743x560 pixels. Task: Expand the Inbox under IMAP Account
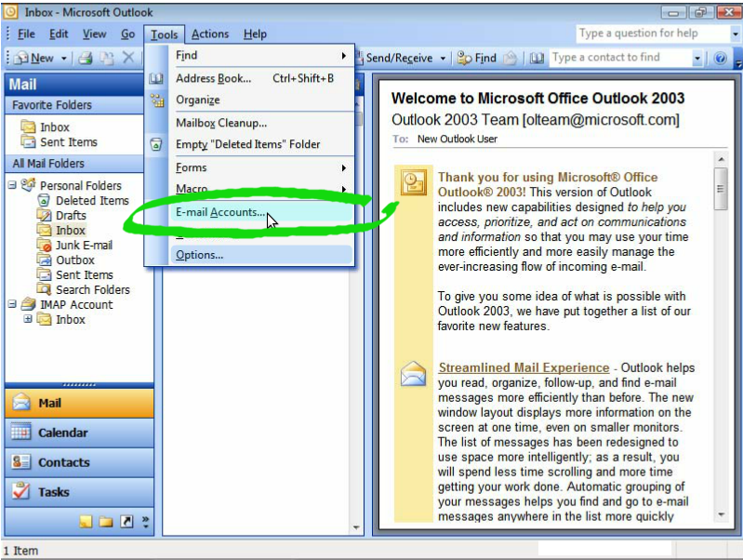click(28, 319)
